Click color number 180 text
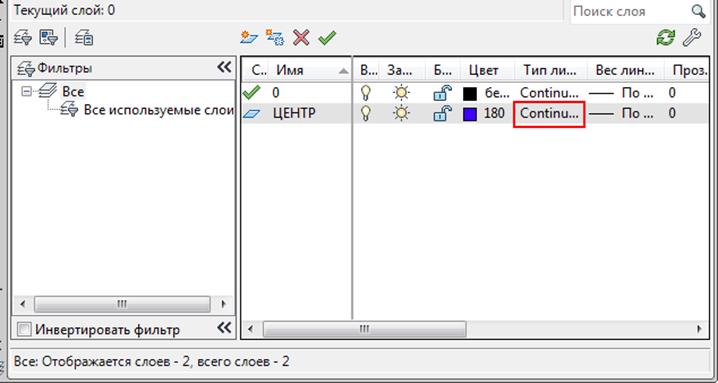718x383 pixels. 494,113
